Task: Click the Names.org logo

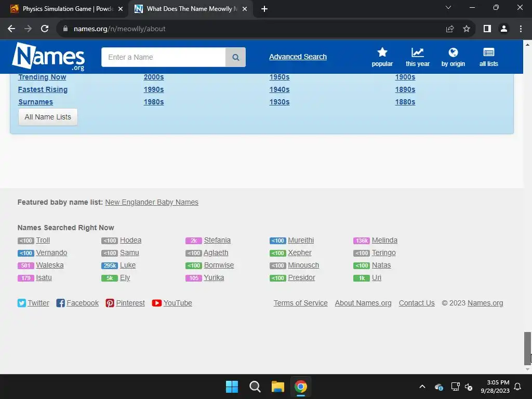Action: coord(48,57)
